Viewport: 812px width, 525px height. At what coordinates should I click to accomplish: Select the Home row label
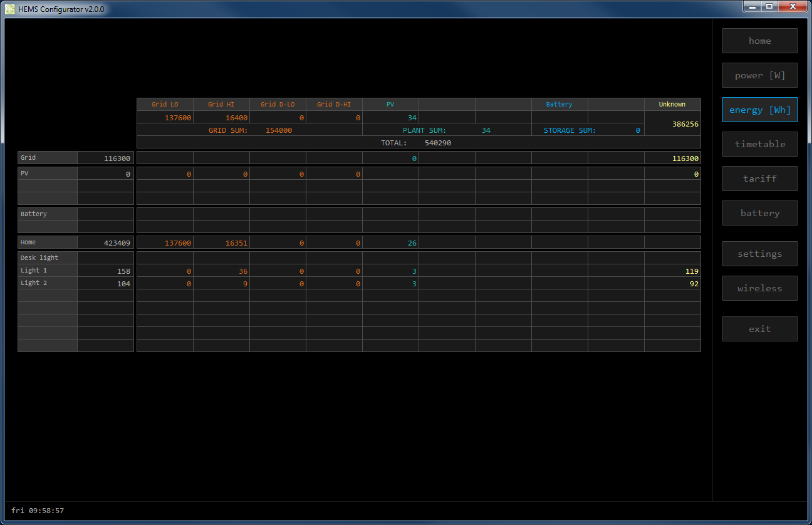pyautogui.click(x=48, y=242)
